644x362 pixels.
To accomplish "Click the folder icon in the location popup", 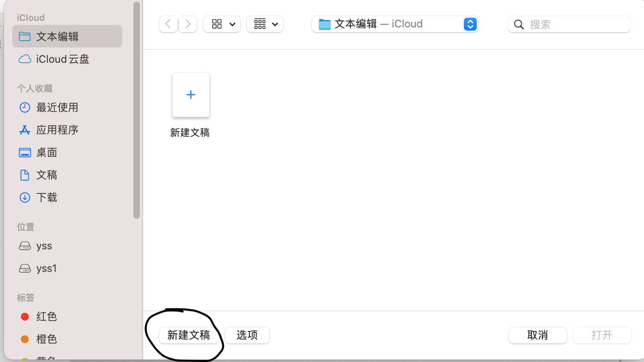I will click(324, 24).
